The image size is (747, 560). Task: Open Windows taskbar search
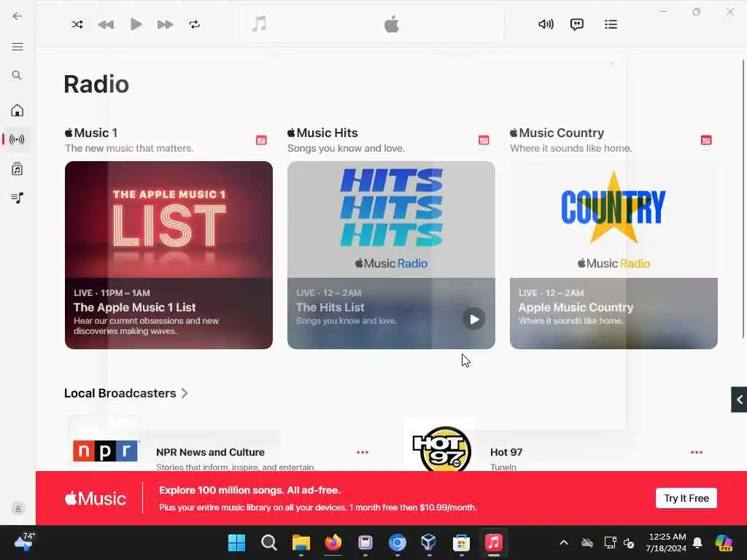269,542
